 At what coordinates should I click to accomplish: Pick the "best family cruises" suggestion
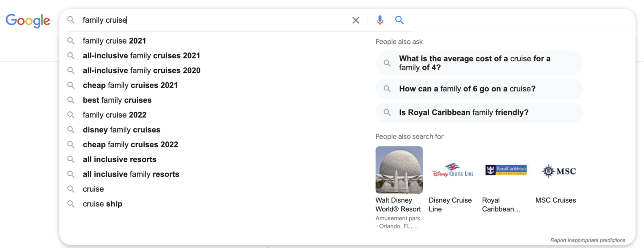117,100
